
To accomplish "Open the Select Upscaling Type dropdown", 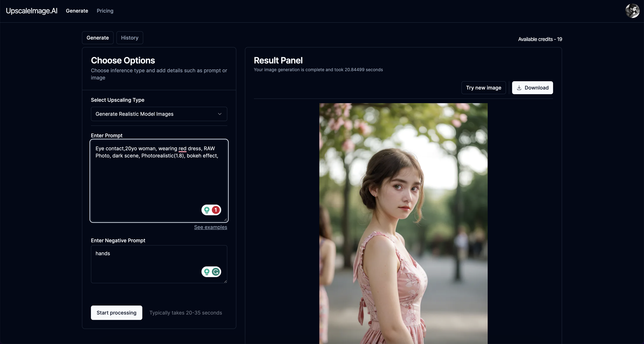I will pyautogui.click(x=159, y=114).
